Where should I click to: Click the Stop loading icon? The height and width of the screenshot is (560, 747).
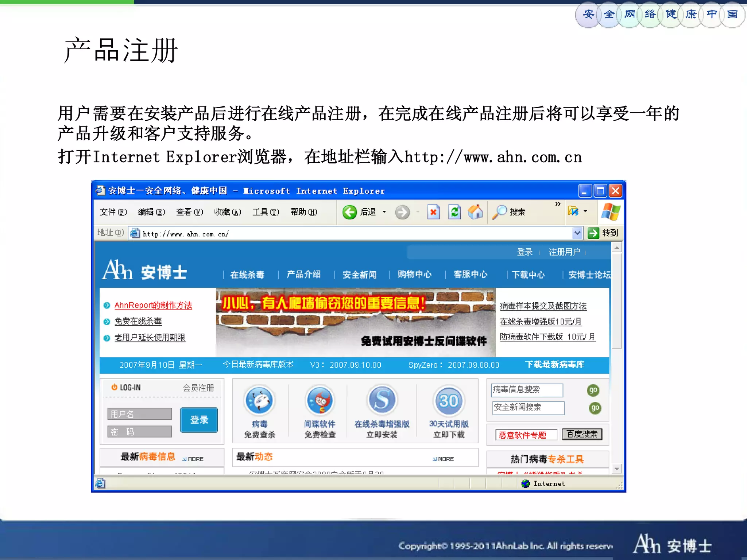433,212
